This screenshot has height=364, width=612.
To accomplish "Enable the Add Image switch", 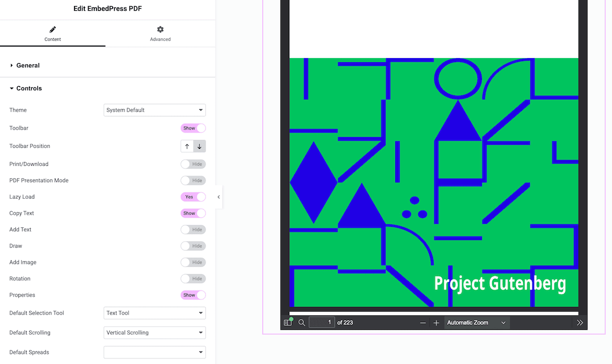I will coord(193,262).
